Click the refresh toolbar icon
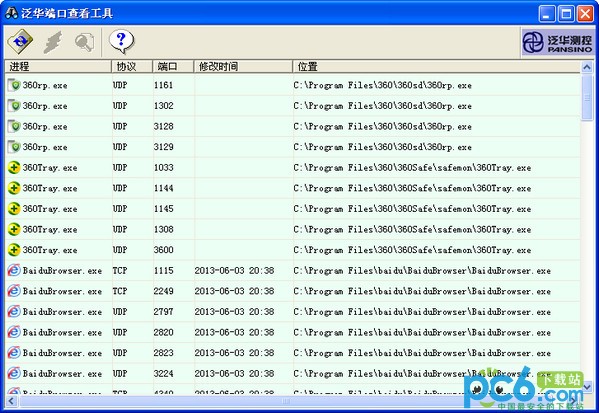The image size is (599, 413). pos(20,41)
